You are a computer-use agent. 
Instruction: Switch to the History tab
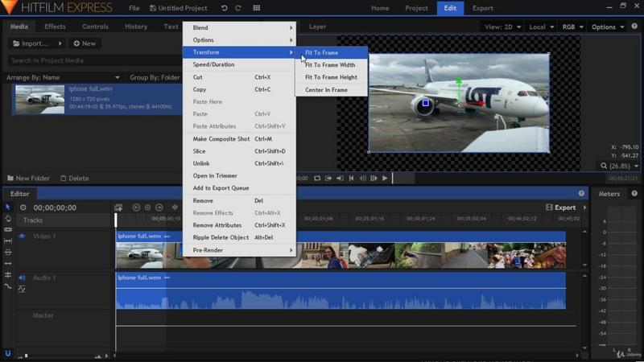coord(136,27)
